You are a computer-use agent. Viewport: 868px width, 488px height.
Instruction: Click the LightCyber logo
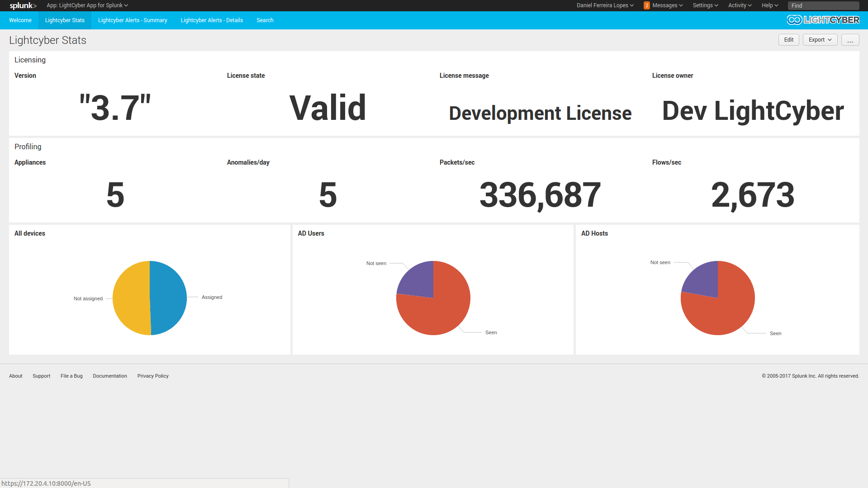(x=823, y=20)
